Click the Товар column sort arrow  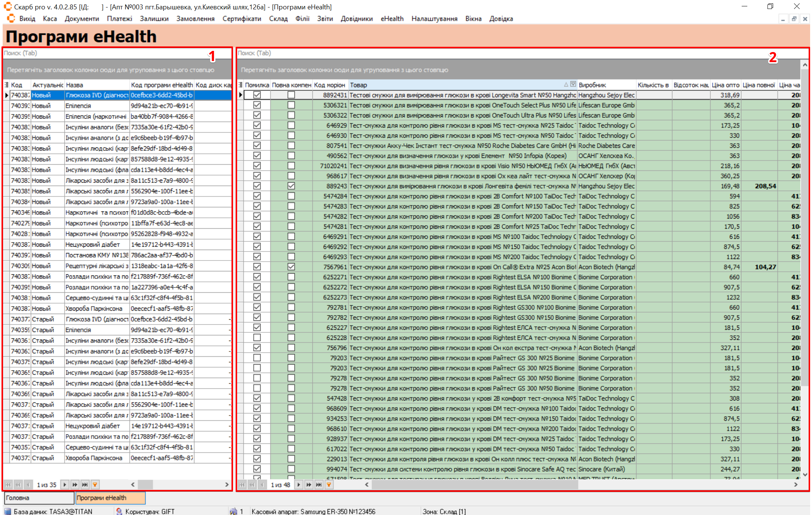click(x=566, y=85)
